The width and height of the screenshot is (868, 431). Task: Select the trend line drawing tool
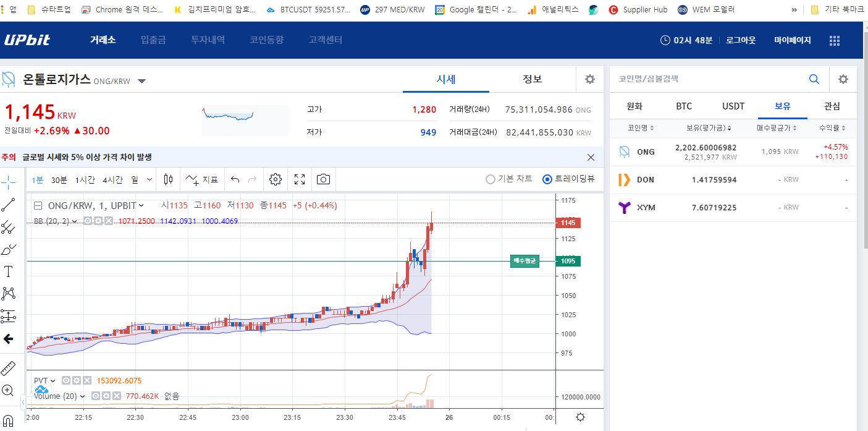pos(8,205)
